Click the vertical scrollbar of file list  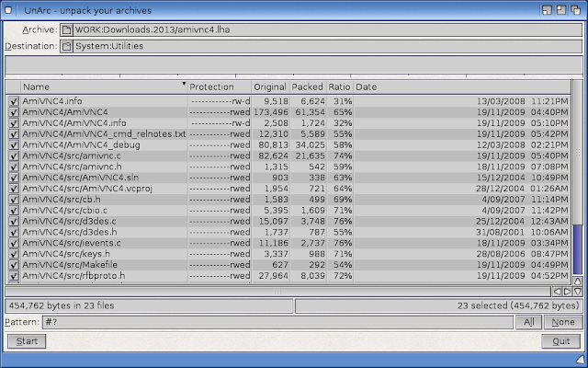[x=578, y=166]
